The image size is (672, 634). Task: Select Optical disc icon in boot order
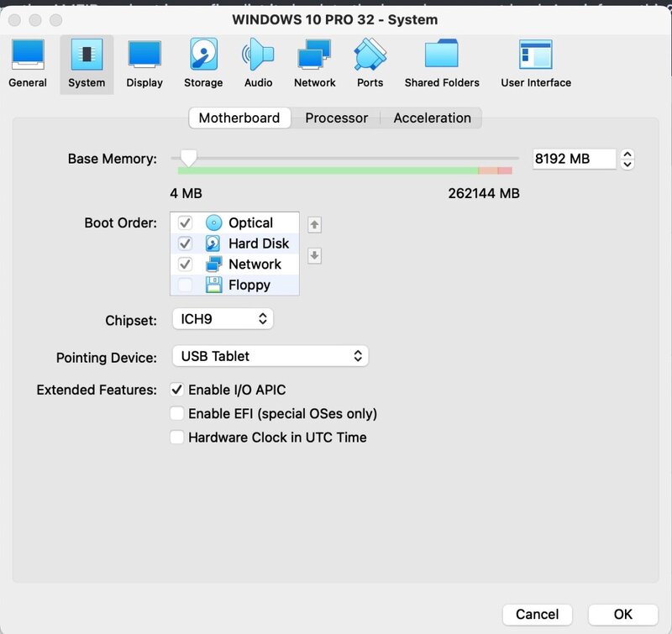tap(213, 223)
